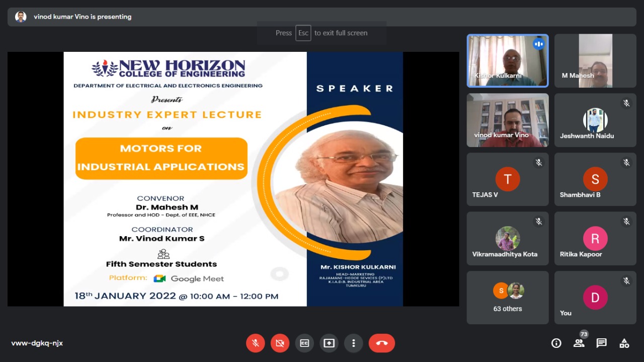
Task: Open meeting details info icon
Action: tap(556, 343)
